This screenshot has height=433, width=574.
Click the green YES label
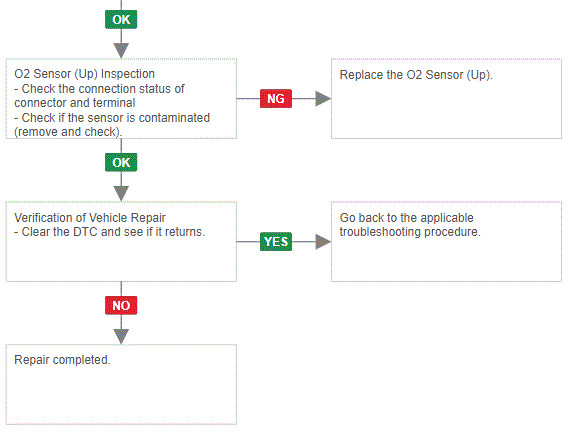pos(276,242)
